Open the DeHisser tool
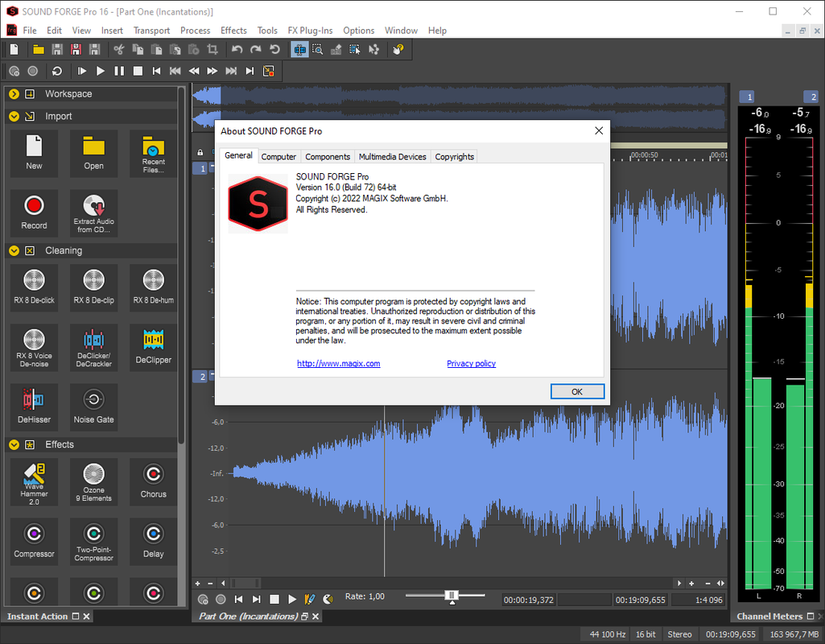 [34, 407]
